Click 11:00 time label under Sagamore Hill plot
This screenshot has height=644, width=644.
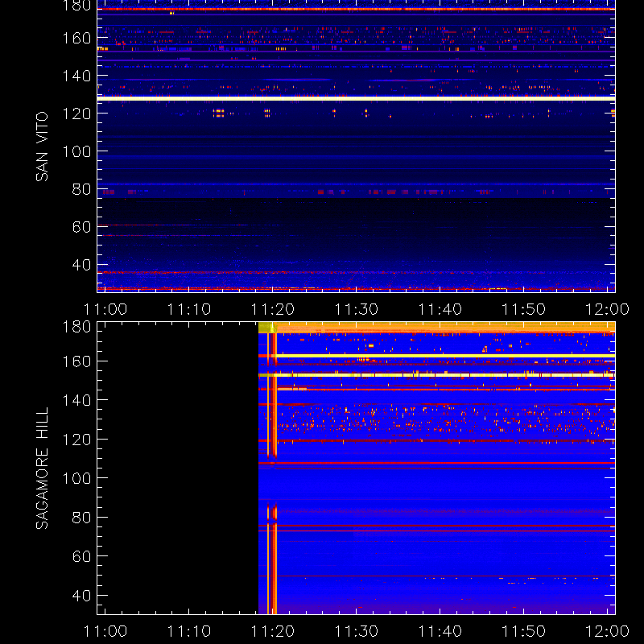click(105, 631)
